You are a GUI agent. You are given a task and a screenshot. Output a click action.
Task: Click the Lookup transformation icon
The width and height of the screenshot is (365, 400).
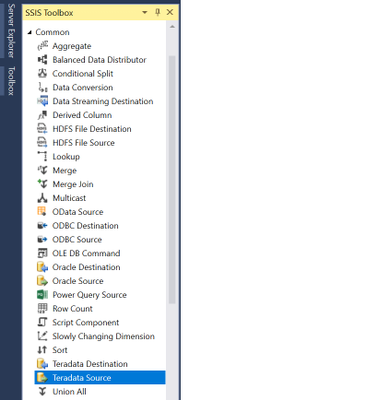[x=42, y=156]
